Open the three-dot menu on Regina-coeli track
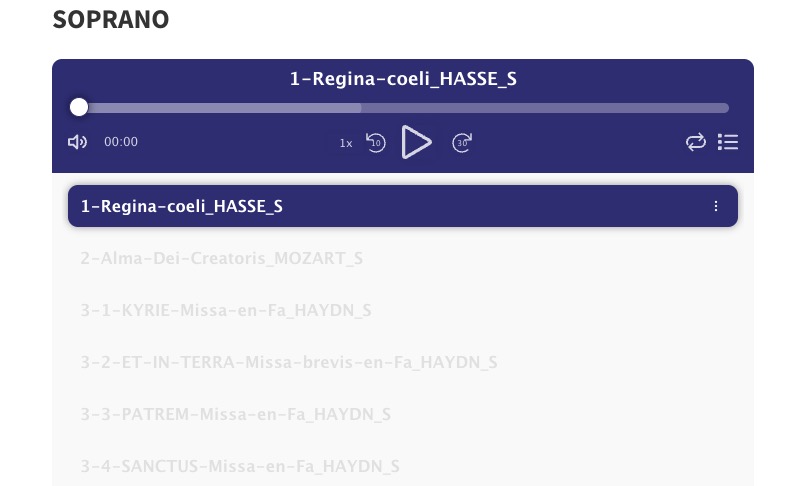 [716, 206]
